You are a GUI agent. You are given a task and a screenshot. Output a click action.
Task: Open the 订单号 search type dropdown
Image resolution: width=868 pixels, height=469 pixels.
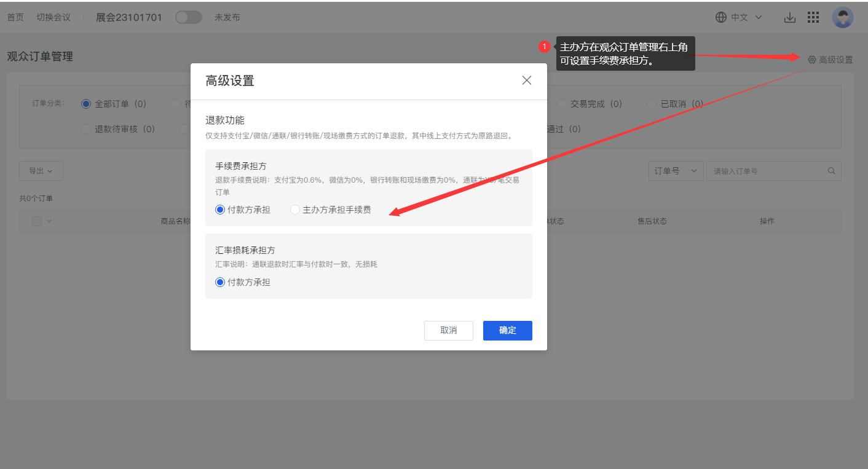[x=676, y=171]
